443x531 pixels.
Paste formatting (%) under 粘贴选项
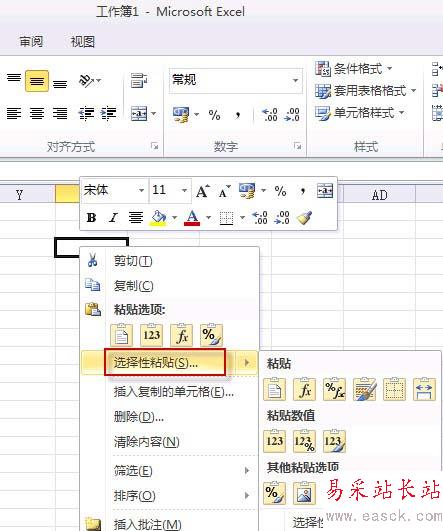pos(211,335)
